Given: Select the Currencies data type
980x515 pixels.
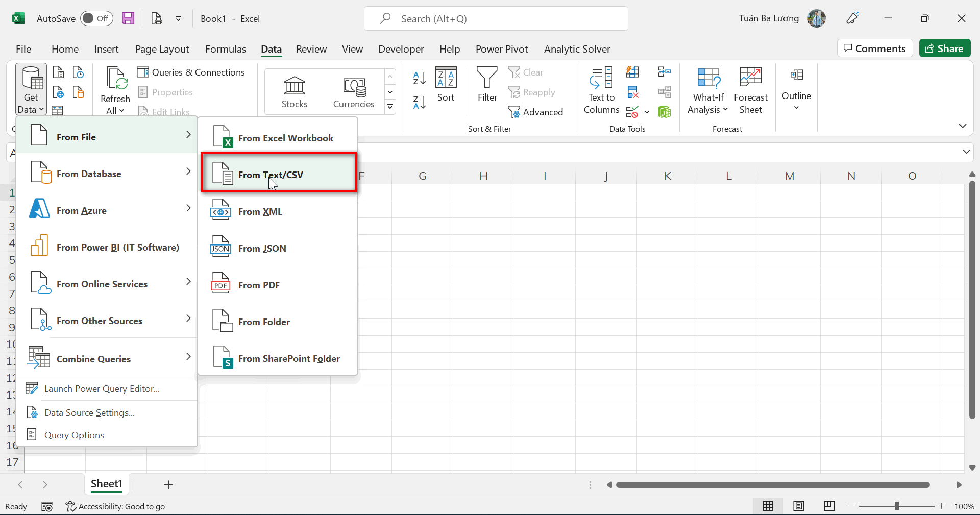Looking at the screenshot, I should pos(354,92).
